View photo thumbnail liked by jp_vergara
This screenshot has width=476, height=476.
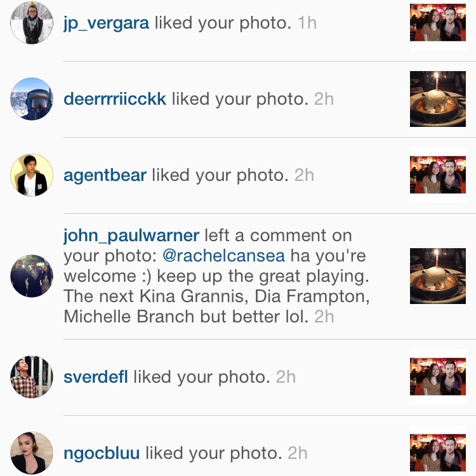pyautogui.click(x=438, y=23)
